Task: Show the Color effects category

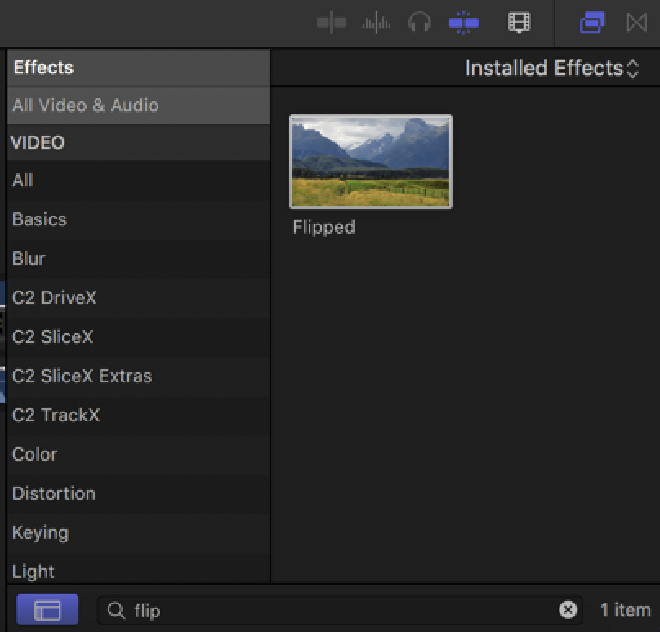Action: click(x=34, y=454)
